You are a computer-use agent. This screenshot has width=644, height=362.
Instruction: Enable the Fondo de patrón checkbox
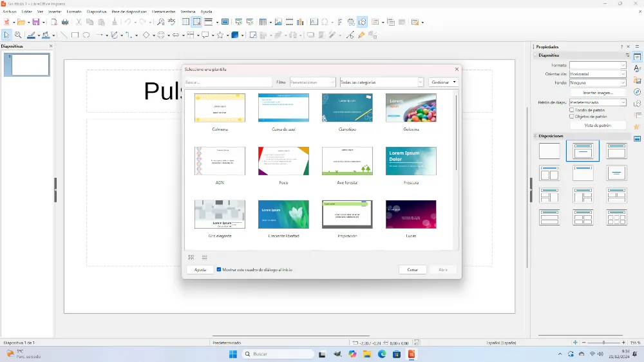click(x=572, y=110)
